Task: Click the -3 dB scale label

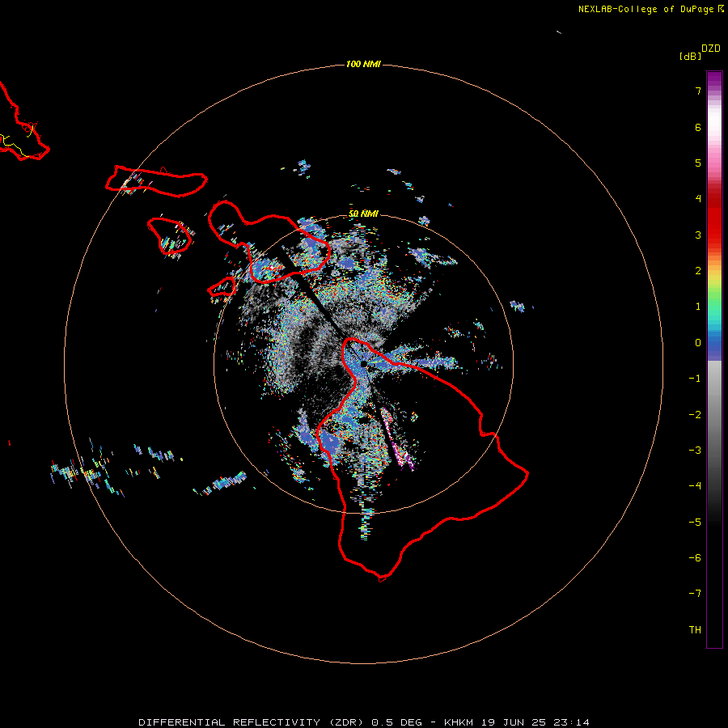Action: tap(695, 451)
